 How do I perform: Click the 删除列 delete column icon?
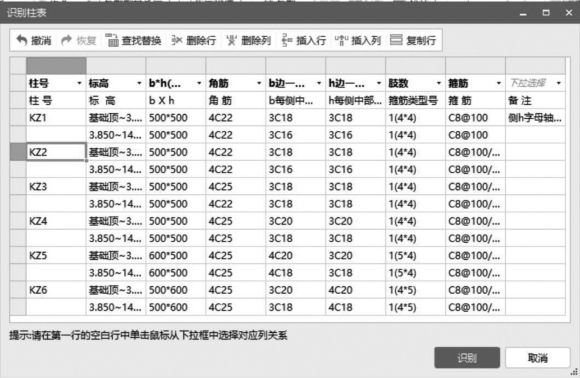tap(232, 40)
